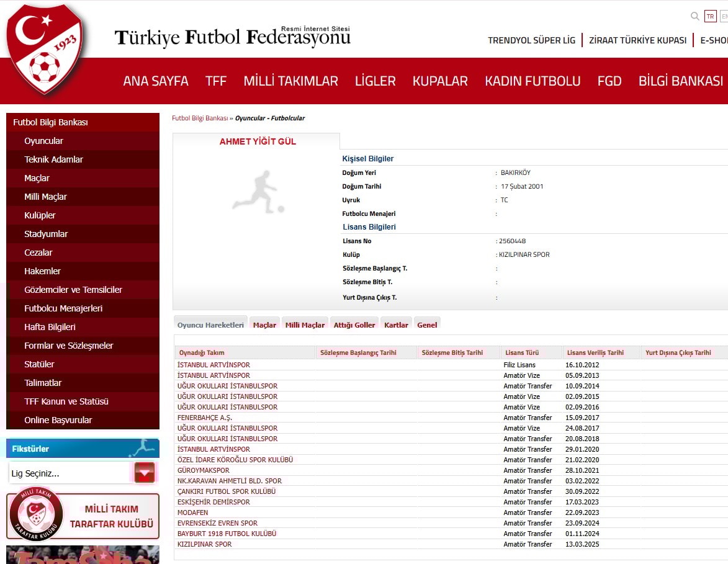Open FGD menu item
This screenshot has height=564, width=728.
[609, 81]
